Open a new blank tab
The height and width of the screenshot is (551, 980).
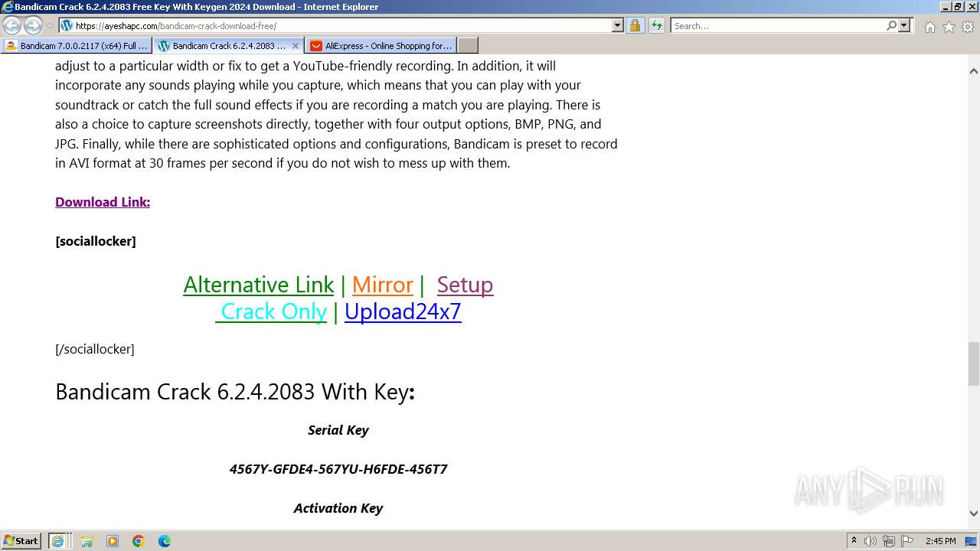(x=468, y=45)
